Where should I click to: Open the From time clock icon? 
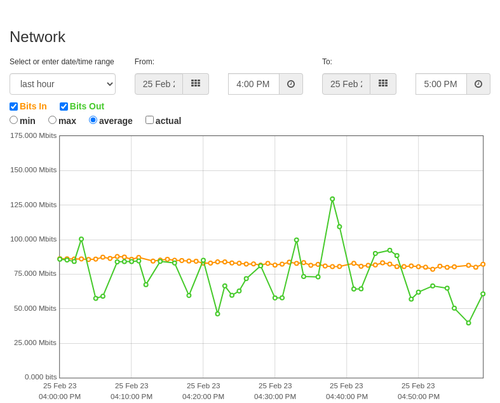[291, 84]
